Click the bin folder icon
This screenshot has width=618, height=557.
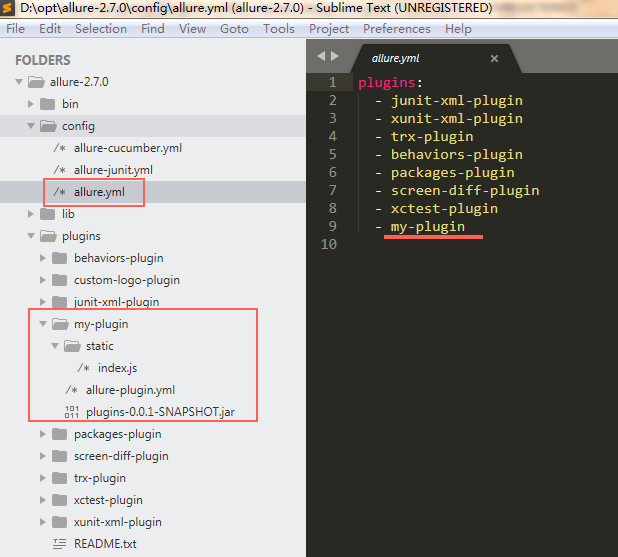[x=48, y=104]
